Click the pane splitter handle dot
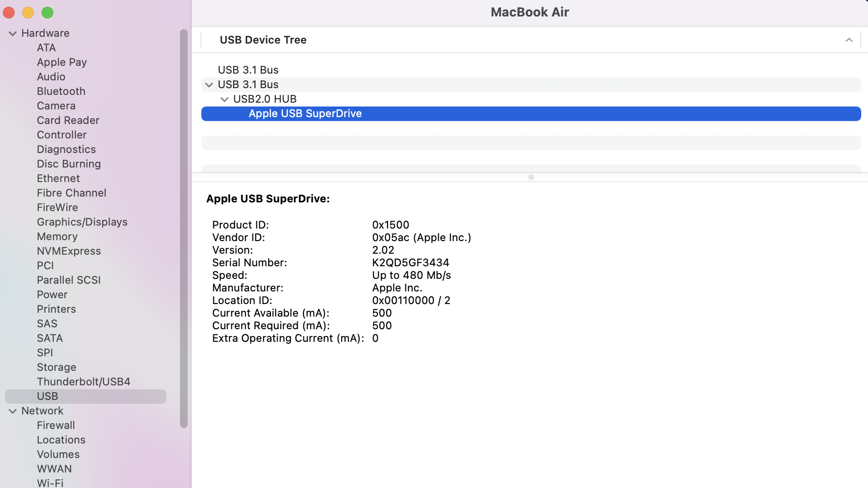This screenshot has width=868, height=488. (x=531, y=177)
